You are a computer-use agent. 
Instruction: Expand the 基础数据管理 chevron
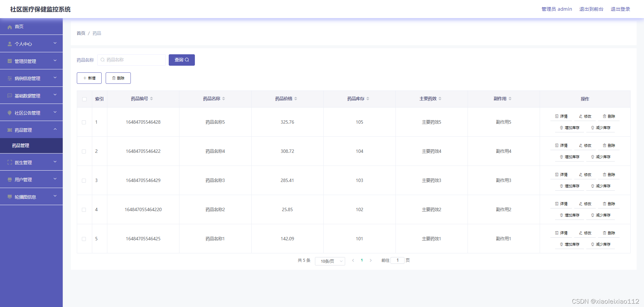tap(55, 95)
